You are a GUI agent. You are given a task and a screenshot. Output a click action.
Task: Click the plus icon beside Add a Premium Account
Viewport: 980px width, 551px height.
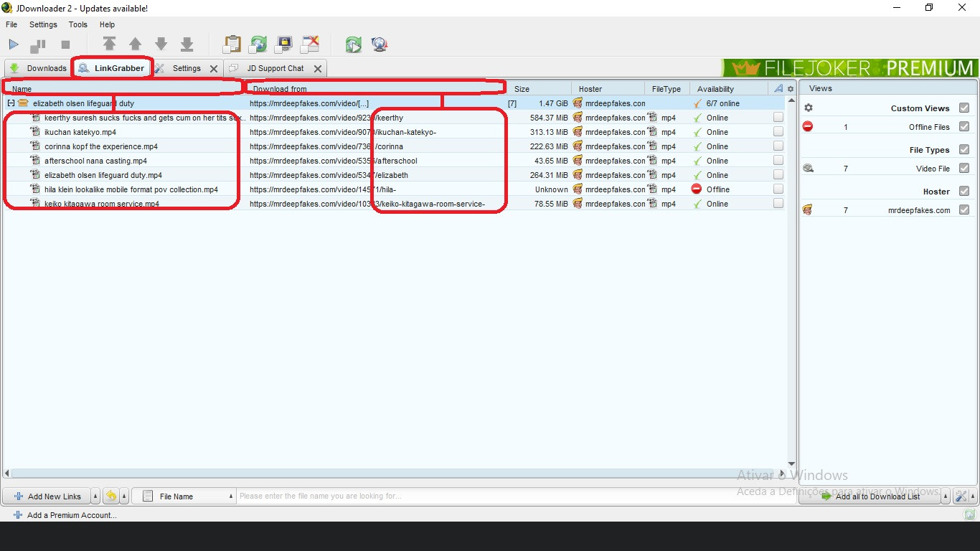click(18, 515)
